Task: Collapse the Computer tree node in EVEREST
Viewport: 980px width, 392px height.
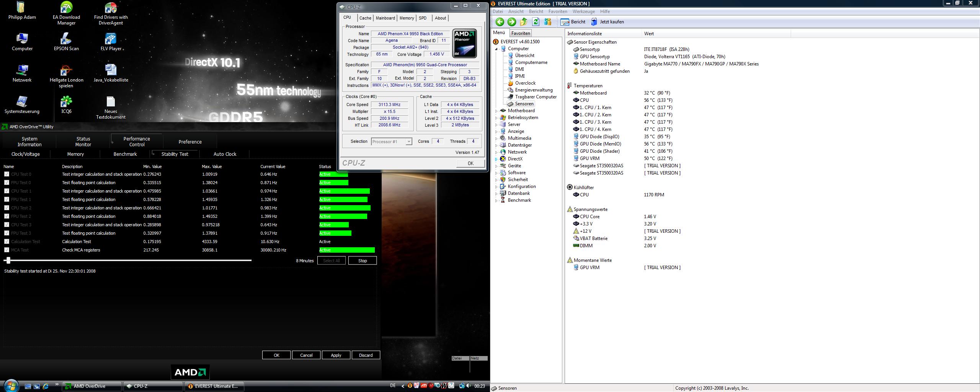Action: (497, 49)
